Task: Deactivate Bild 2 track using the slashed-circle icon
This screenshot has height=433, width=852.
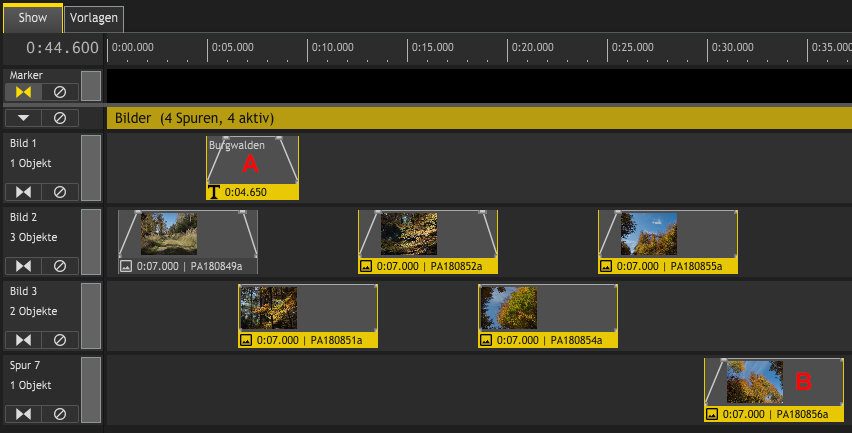Action: click(x=59, y=265)
